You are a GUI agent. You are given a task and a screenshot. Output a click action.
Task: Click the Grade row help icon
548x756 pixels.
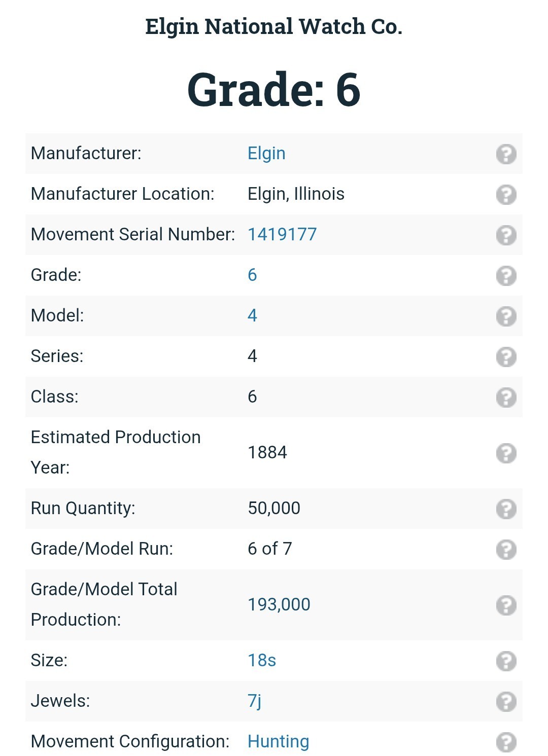click(506, 275)
